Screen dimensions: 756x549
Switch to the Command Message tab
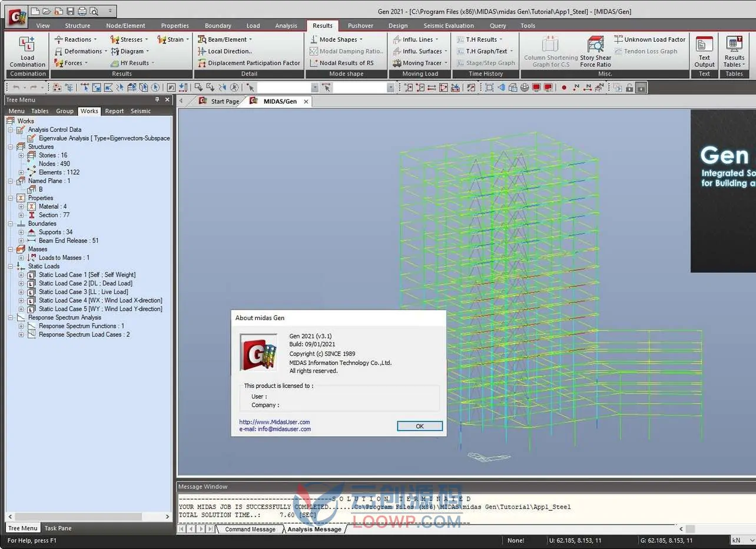250,529
